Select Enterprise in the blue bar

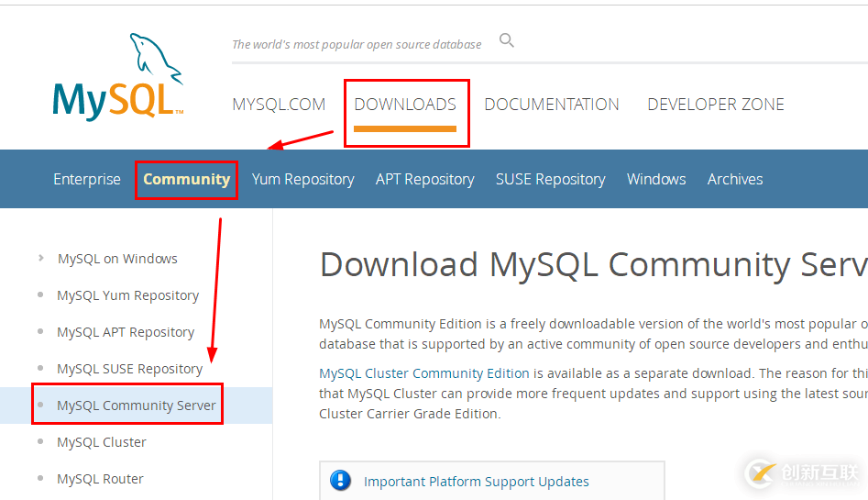pyautogui.click(x=87, y=179)
